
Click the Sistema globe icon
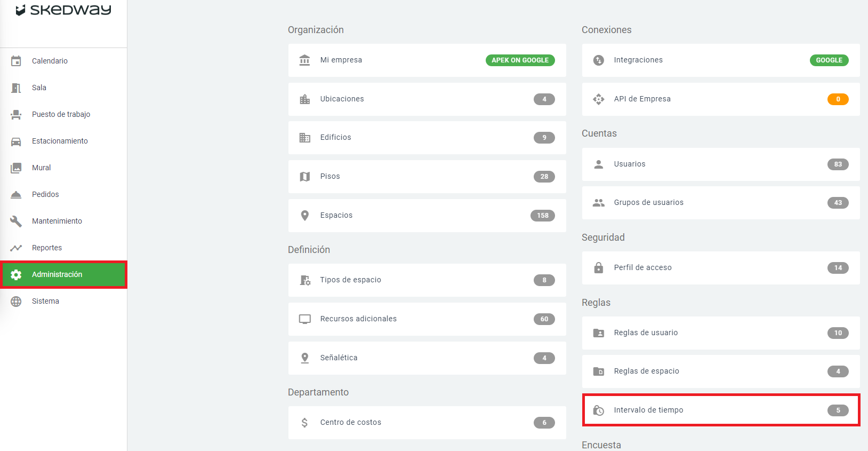tap(16, 302)
